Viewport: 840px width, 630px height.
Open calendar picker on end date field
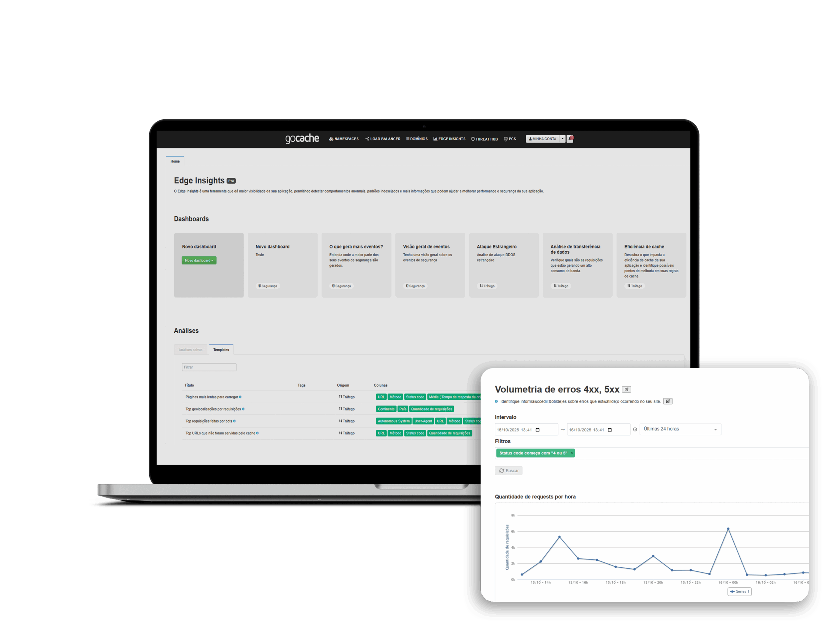click(610, 430)
